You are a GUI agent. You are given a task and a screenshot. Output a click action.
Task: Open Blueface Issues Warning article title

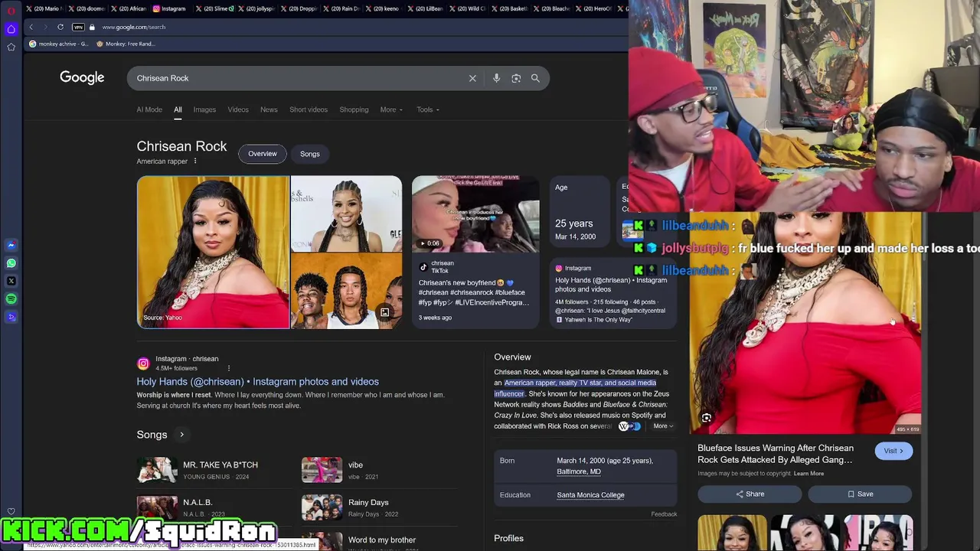[x=776, y=454]
